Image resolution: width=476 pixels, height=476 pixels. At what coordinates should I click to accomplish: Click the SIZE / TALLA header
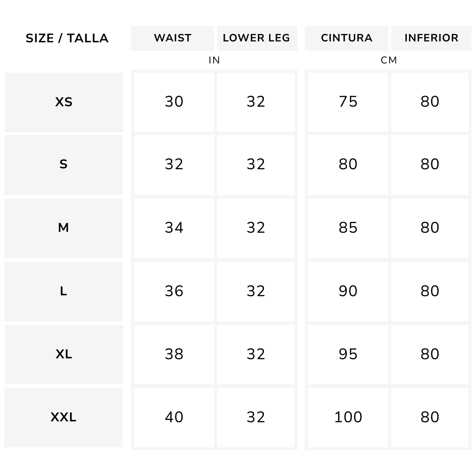[x=67, y=38]
